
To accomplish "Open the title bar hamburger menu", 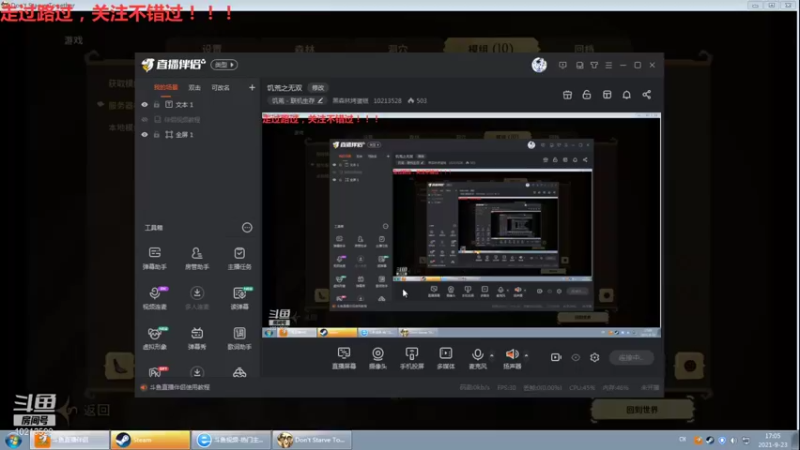I will pyautogui.click(x=609, y=65).
